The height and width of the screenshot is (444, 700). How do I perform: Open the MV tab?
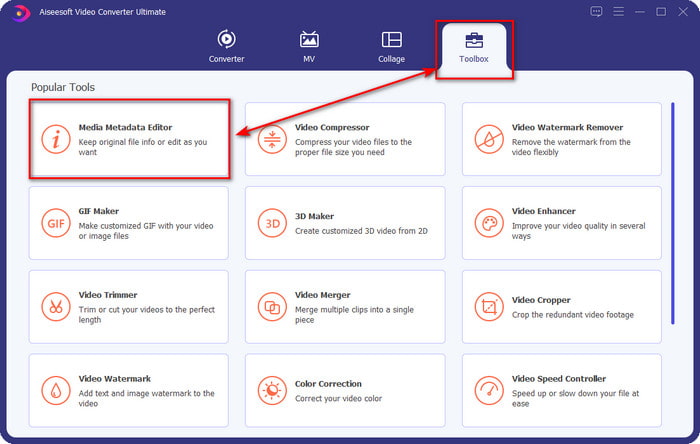309,47
